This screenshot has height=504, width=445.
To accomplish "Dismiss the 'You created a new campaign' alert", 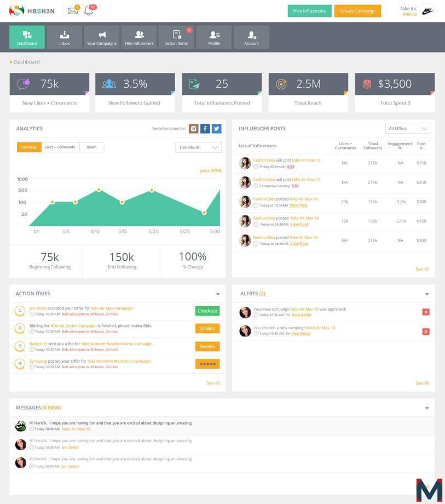I will click(426, 332).
